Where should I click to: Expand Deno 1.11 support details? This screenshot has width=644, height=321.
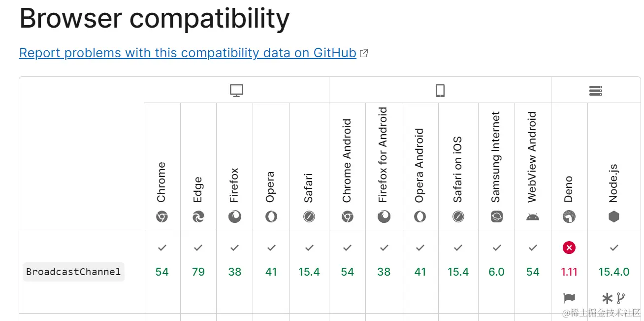(x=569, y=272)
